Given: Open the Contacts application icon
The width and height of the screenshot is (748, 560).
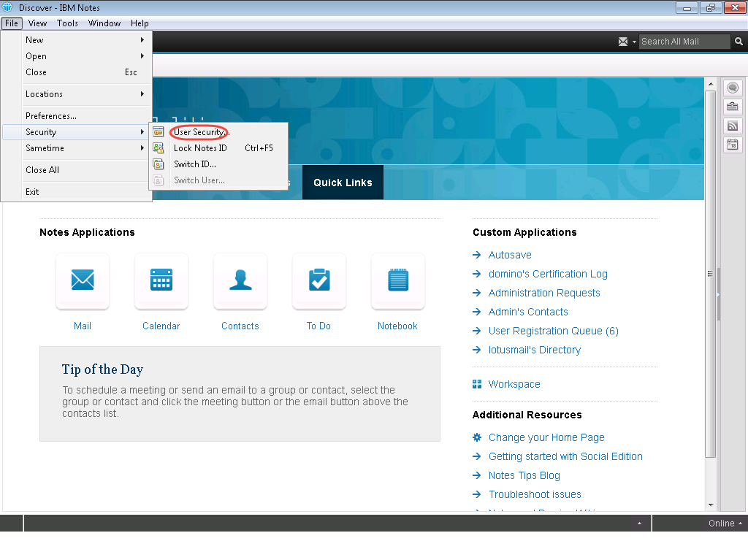Looking at the screenshot, I should click(240, 280).
